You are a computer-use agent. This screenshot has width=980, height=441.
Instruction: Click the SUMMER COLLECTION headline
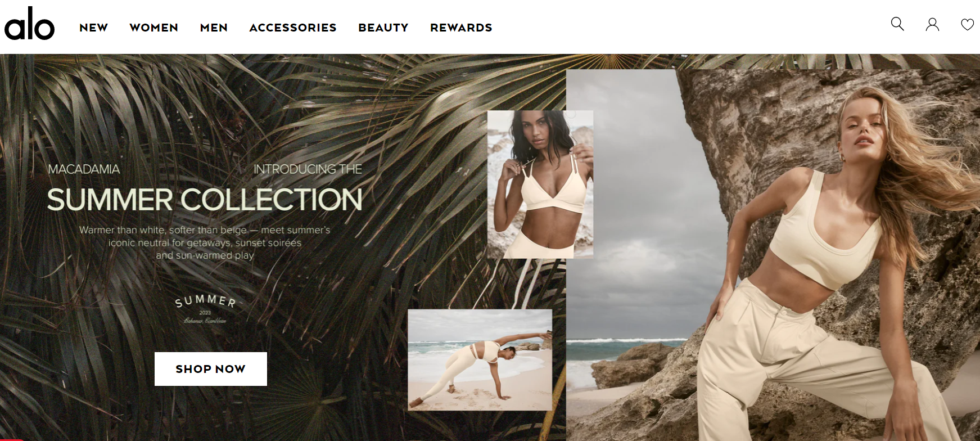coord(205,200)
